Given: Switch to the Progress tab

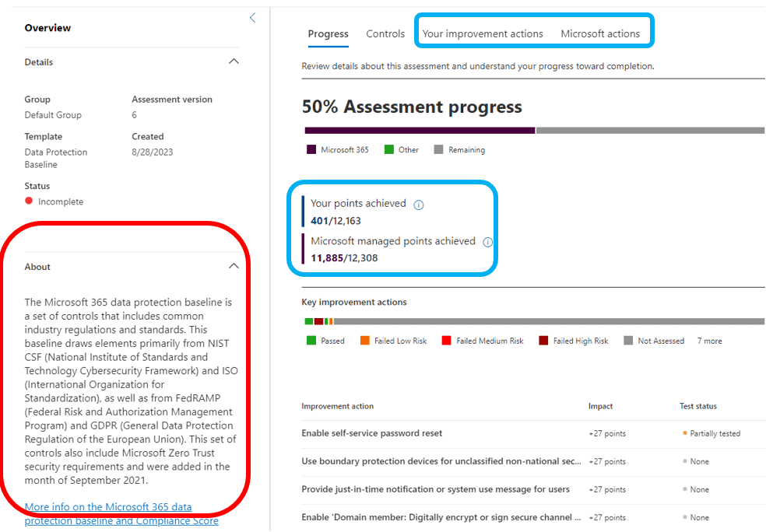Looking at the screenshot, I should [329, 33].
